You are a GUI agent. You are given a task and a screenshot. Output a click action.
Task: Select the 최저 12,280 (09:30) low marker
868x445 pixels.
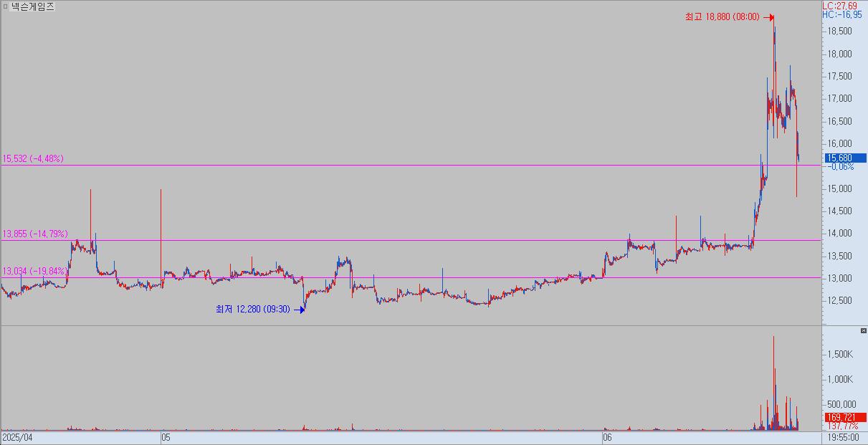point(260,310)
